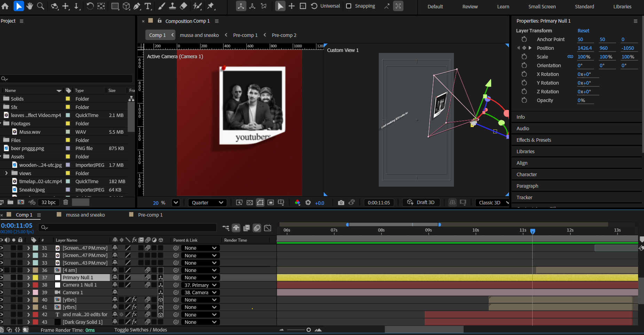Viewport: 644px width, 335px height.
Task: Enable the Snapping checkbox
Action: pyautogui.click(x=348, y=6)
